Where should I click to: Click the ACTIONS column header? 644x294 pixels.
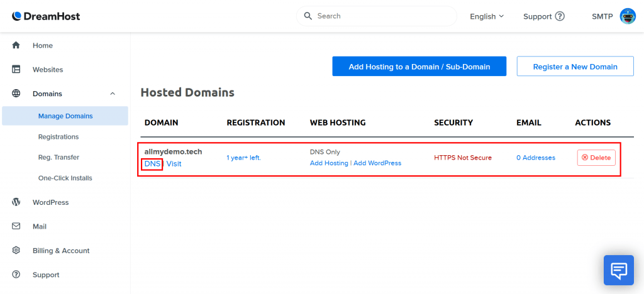pos(592,122)
